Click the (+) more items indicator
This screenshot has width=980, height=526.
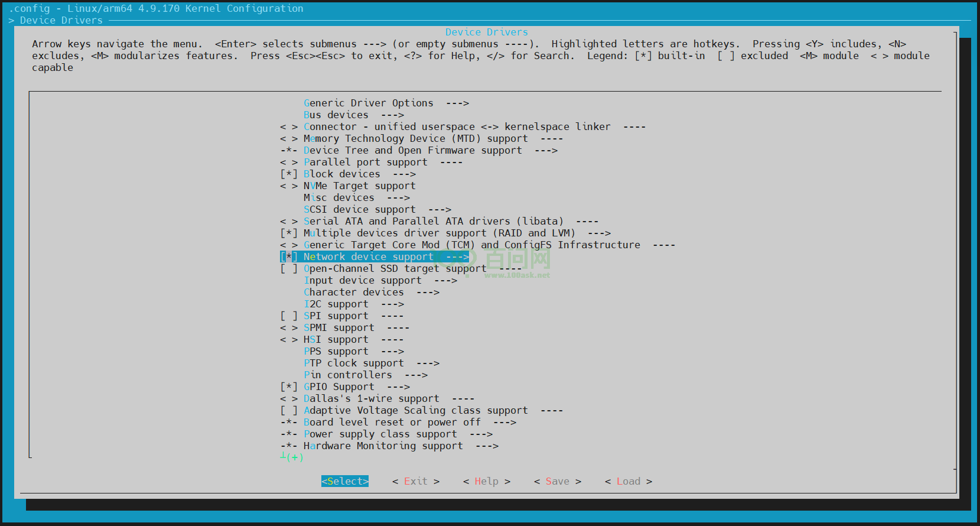294,457
